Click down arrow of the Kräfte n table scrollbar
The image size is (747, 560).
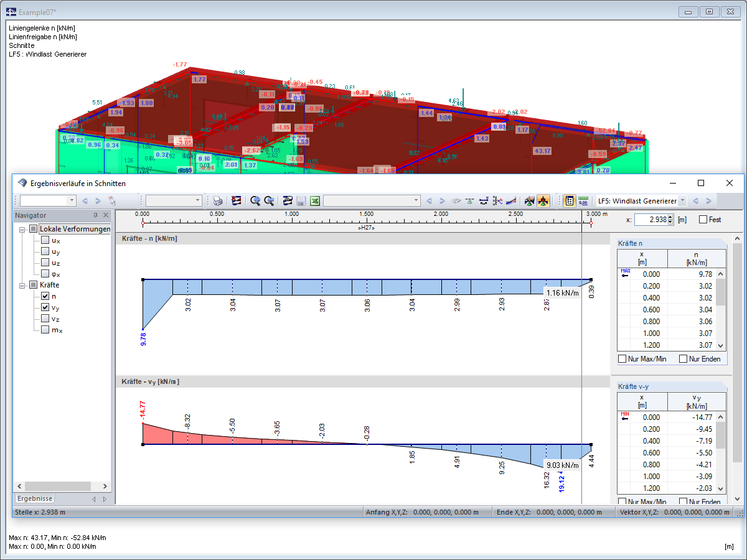coord(721,345)
